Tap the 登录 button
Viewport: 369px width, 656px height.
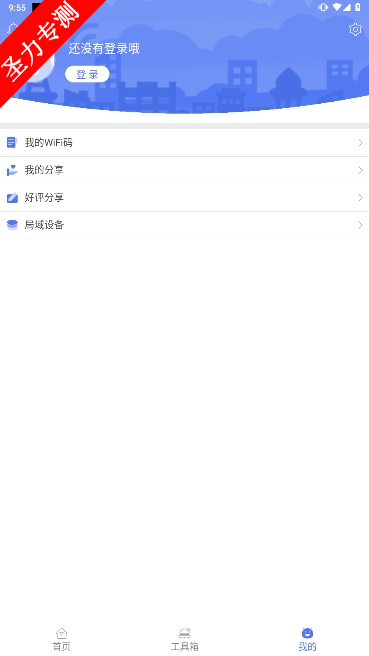pyautogui.click(x=87, y=74)
